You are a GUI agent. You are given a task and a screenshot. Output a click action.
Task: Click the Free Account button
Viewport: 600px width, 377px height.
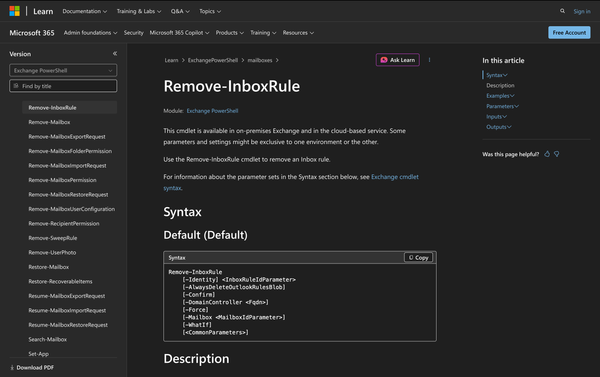[569, 33]
